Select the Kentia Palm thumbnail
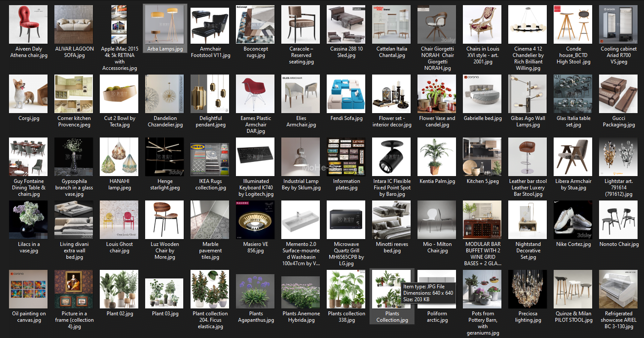 point(437,157)
